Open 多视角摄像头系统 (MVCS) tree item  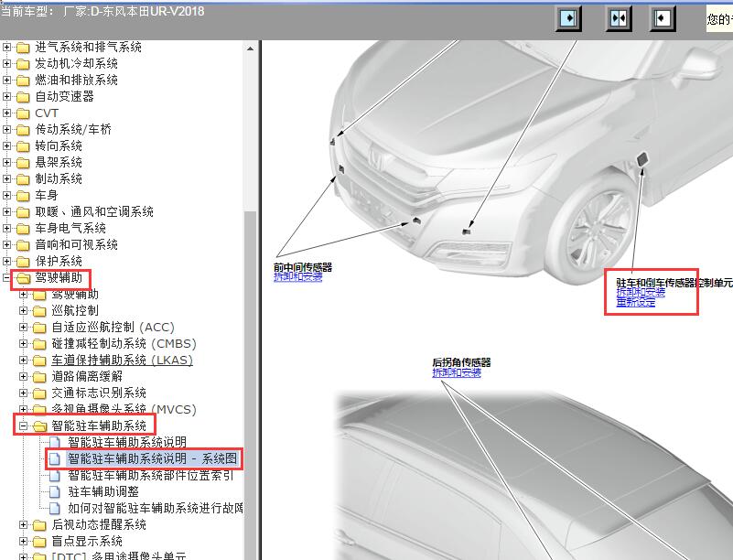click(124, 410)
